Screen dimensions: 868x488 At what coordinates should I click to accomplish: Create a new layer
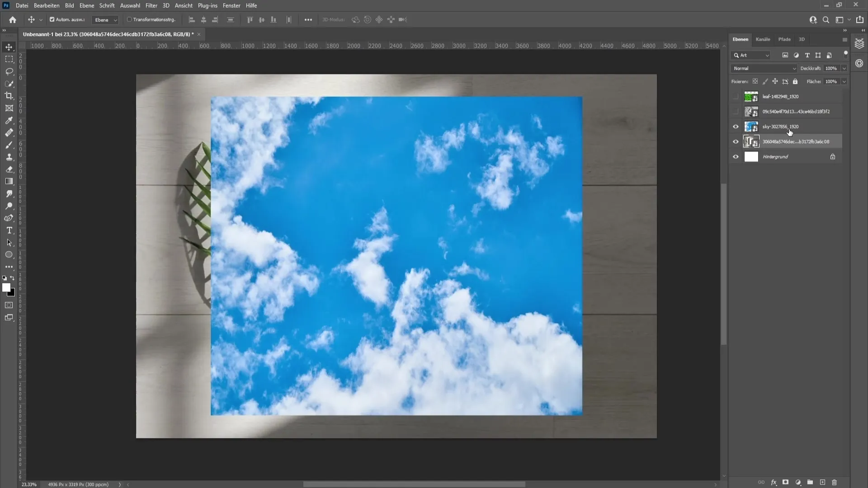pyautogui.click(x=822, y=482)
